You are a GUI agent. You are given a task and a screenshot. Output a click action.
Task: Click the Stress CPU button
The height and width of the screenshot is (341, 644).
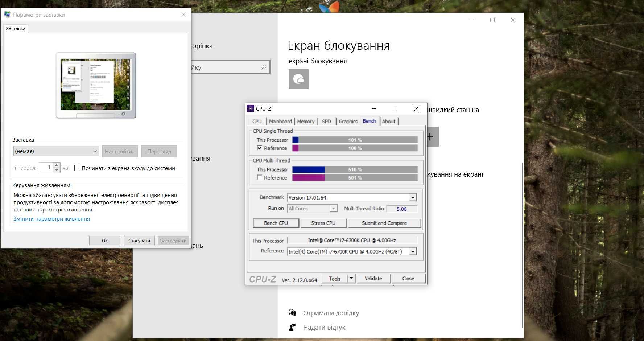pos(323,223)
